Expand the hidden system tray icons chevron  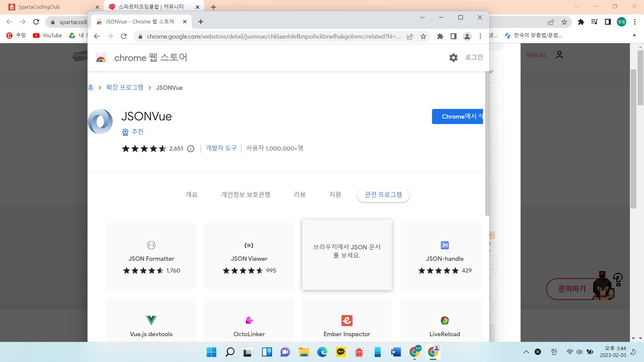(x=526, y=352)
